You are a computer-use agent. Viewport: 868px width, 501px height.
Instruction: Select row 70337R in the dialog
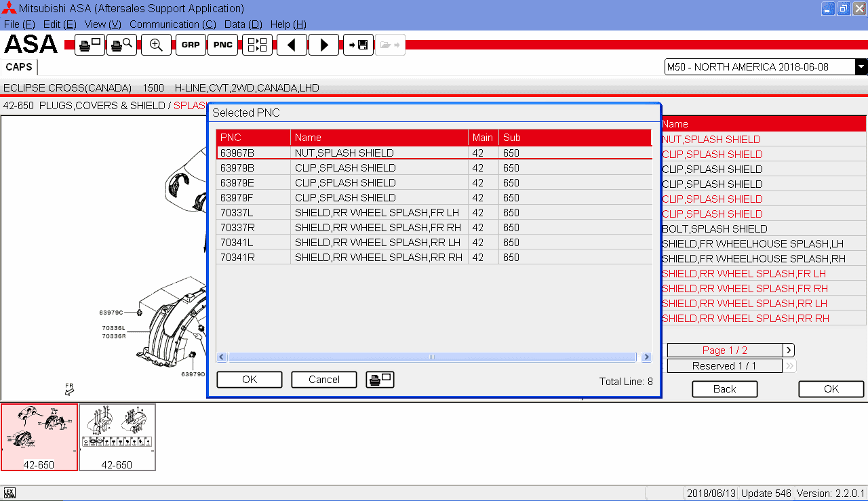point(434,228)
